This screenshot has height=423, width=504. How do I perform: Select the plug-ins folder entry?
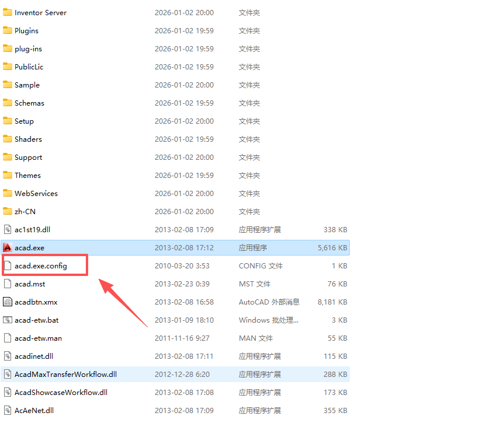pos(28,48)
